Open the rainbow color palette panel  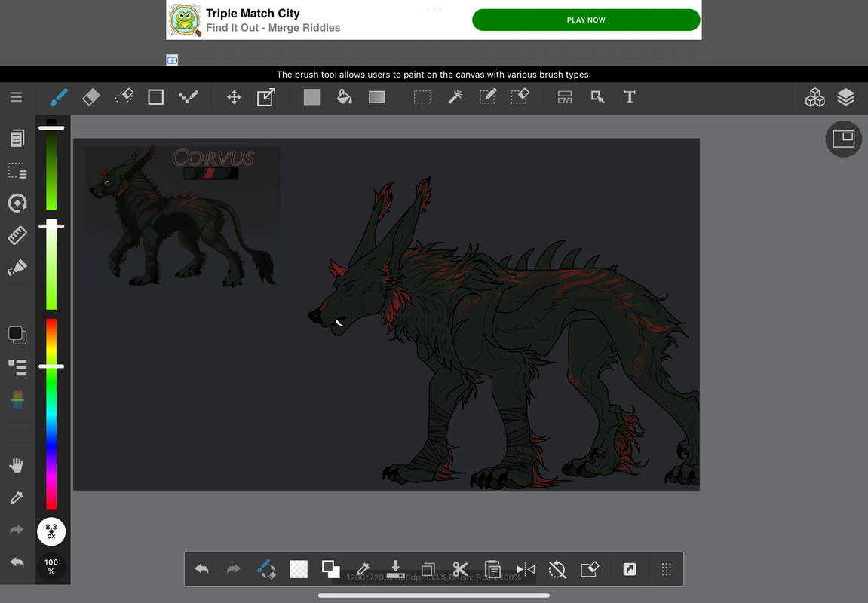click(17, 399)
